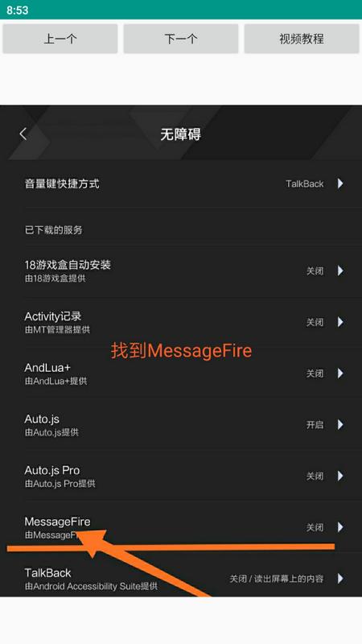The image size is (362, 644).
Task: Tap the back arrow beside 无障碍
Action: (x=23, y=134)
